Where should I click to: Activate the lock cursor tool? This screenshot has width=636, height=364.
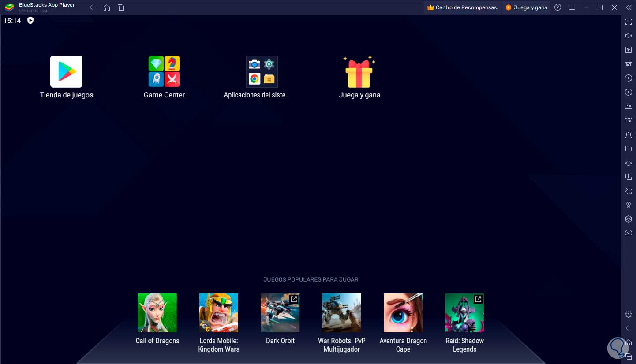[629, 50]
